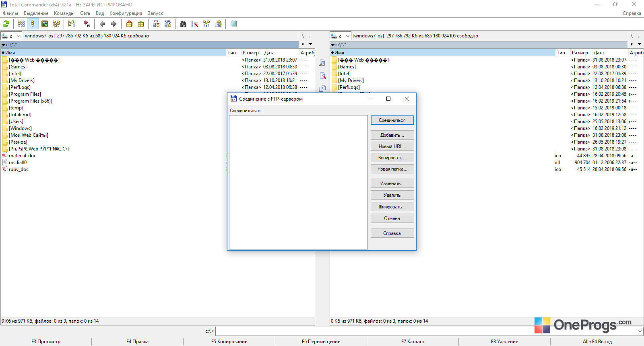The width and height of the screenshot is (644, 346).
Task: Click the F4 Правка button
Action: coord(138,342)
